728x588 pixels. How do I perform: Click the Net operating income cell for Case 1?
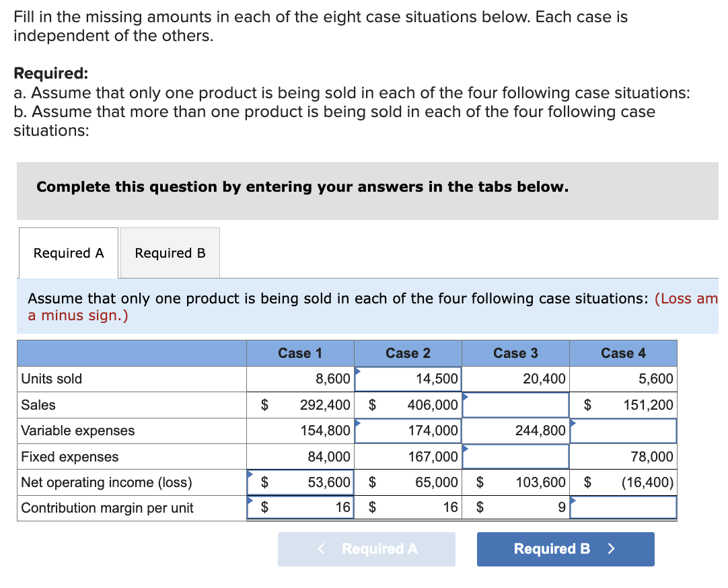click(300, 482)
